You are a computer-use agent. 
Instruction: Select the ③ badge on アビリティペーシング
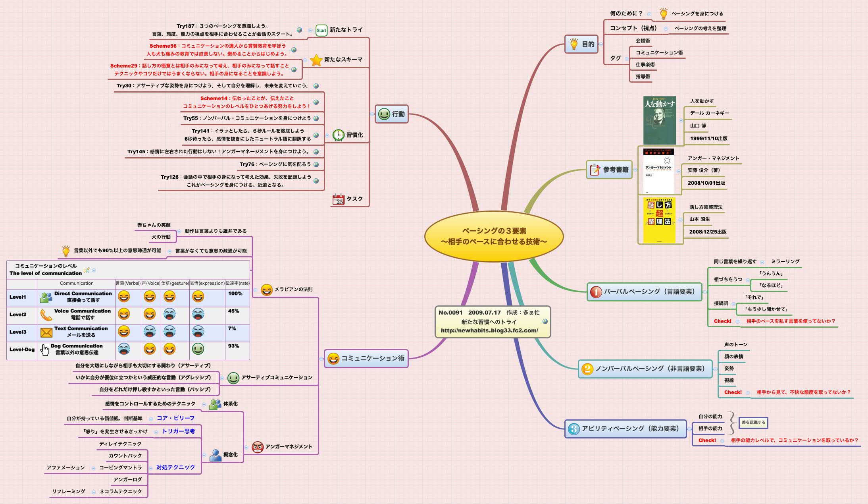point(574,429)
